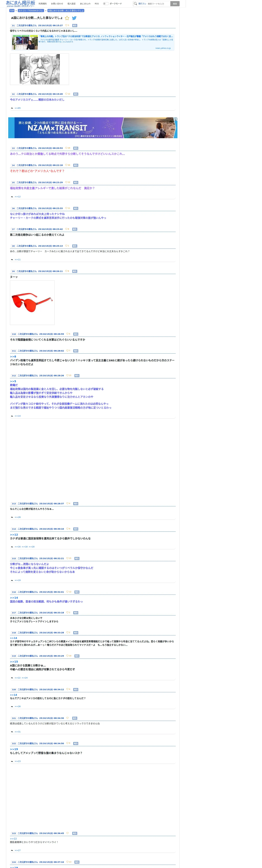The width and height of the screenshot is (262, 868).
Task: Like post 4 with heart icon
Action: (x=66, y=165)
